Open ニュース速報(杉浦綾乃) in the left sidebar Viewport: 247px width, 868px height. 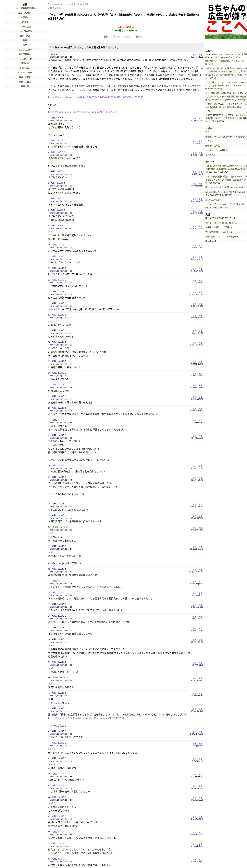25,8
